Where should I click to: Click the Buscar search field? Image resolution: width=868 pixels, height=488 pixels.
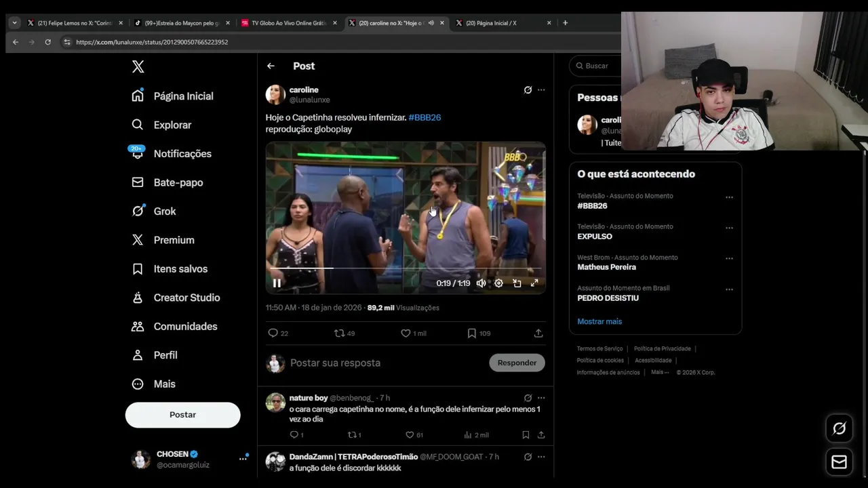tap(595, 66)
